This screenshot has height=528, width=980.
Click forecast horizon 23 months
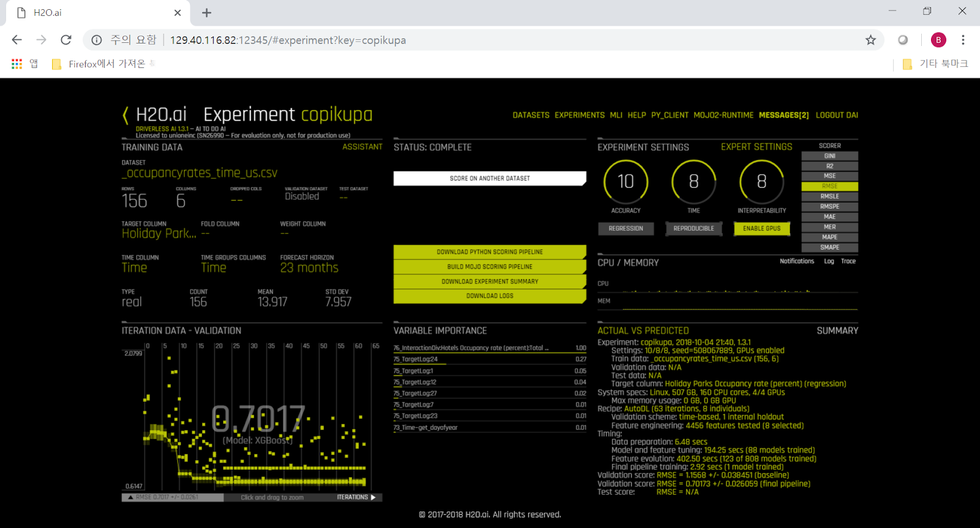309,268
